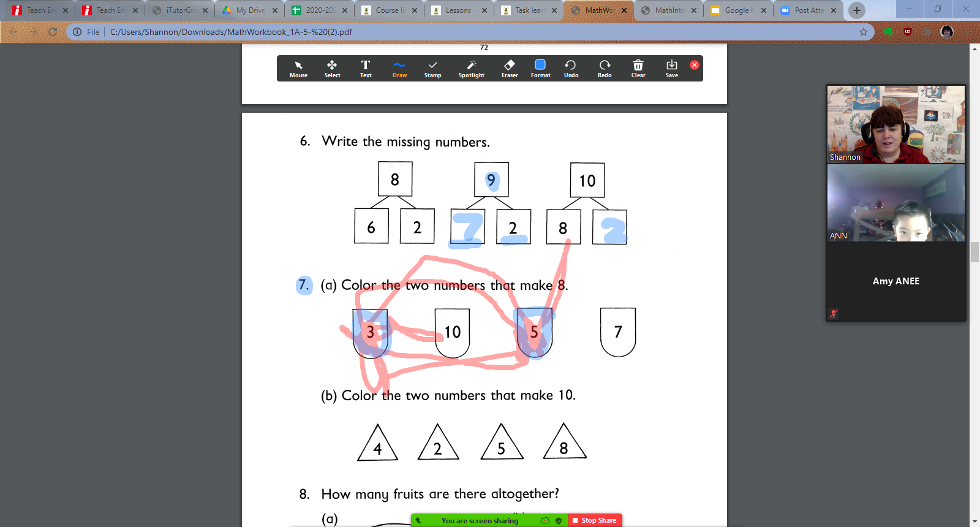Choose the Select annotation tool
Viewport: 980px width, 527px height.
pyautogui.click(x=332, y=69)
